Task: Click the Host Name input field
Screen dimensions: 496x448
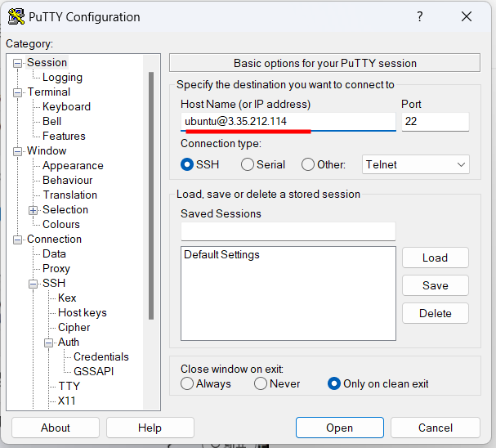Action: click(288, 122)
